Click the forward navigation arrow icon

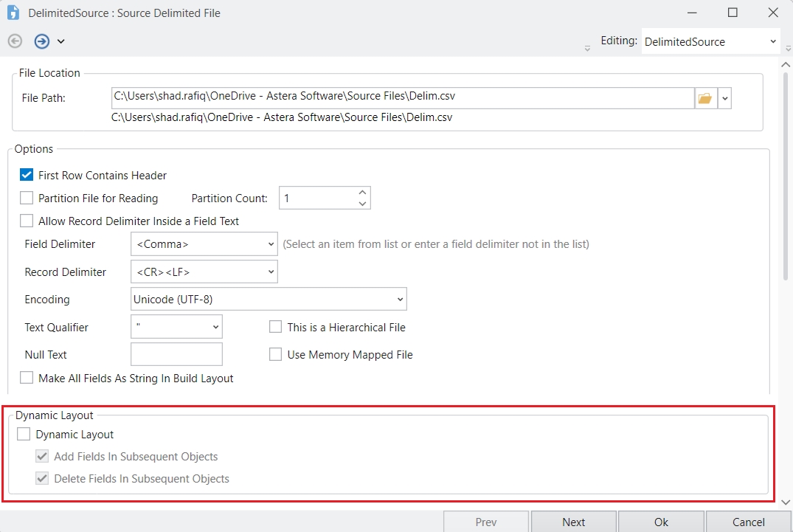[42, 41]
